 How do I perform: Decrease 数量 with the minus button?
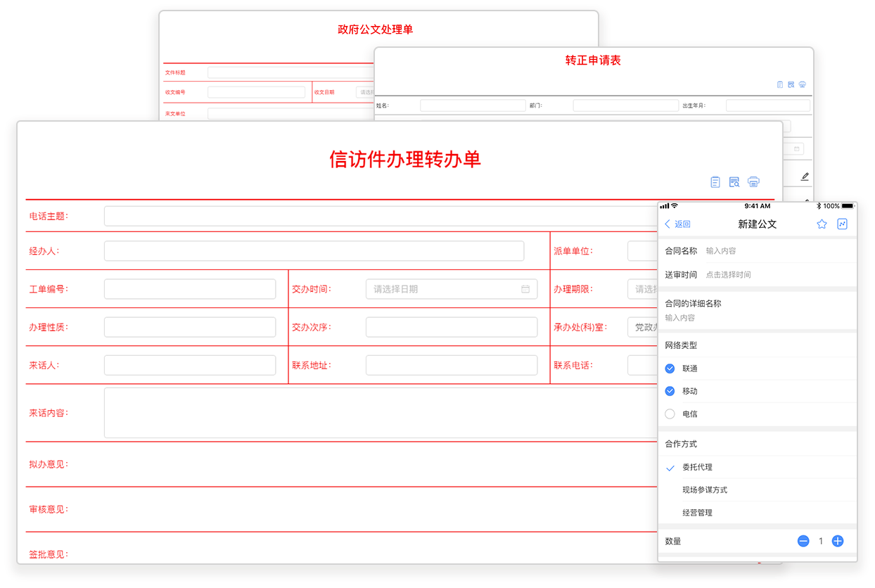(803, 541)
